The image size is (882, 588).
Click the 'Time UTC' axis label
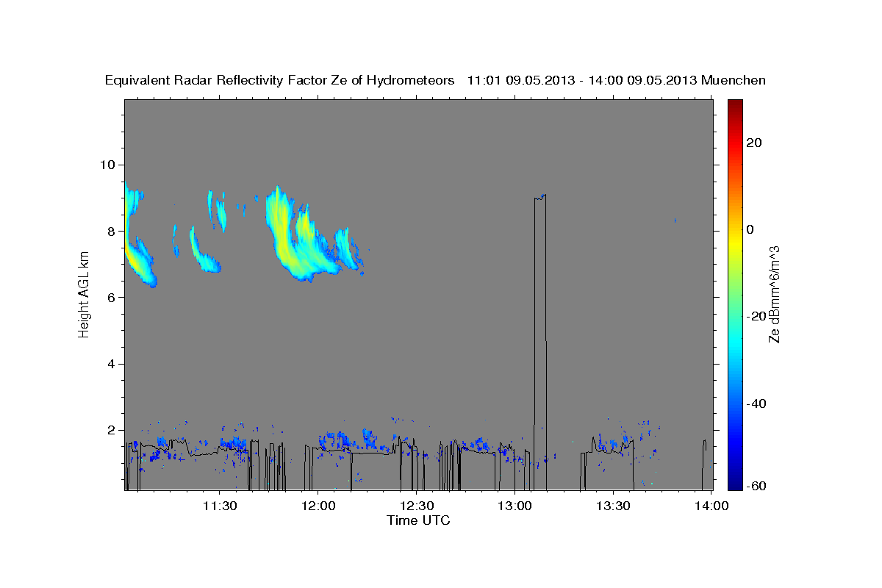click(x=418, y=520)
